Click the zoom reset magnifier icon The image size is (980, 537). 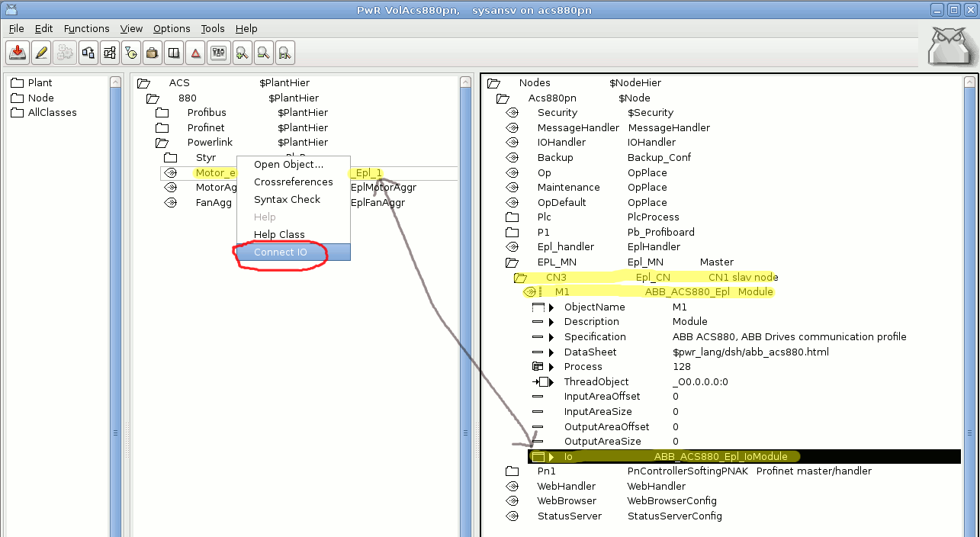(284, 53)
